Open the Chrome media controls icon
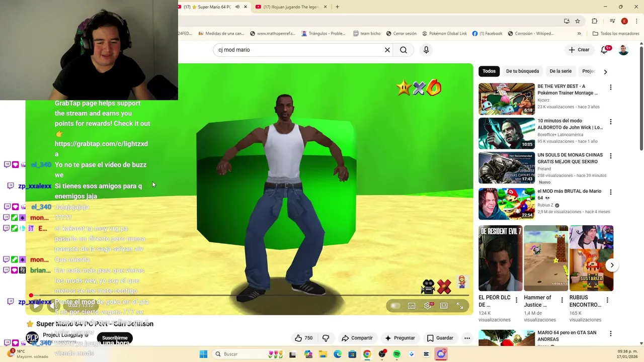Image resolution: width=644 pixels, height=362 pixels. (612, 21)
